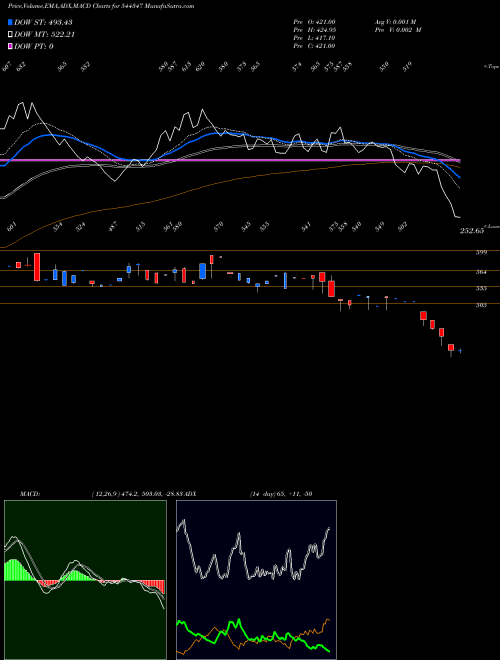The height and width of the screenshot is (660, 500).
Task: Click the 333 price level label
Action: pyautogui.click(x=481, y=289)
